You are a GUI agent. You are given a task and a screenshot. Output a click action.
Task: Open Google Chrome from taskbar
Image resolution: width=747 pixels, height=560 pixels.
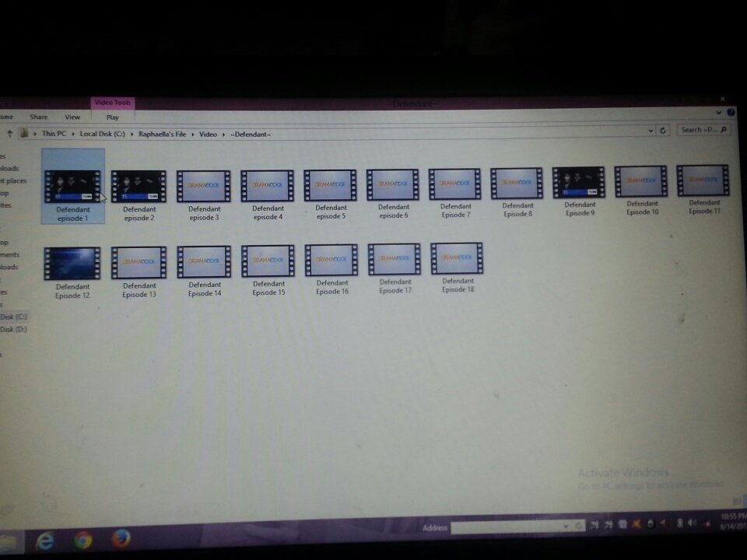point(83,540)
